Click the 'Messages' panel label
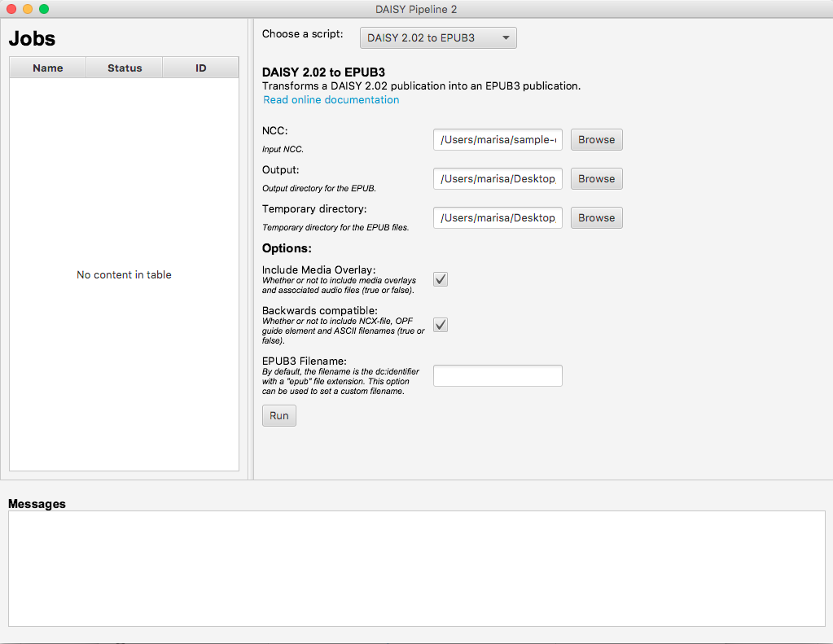This screenshot has height=644, width=833. [x=37, y=504]
